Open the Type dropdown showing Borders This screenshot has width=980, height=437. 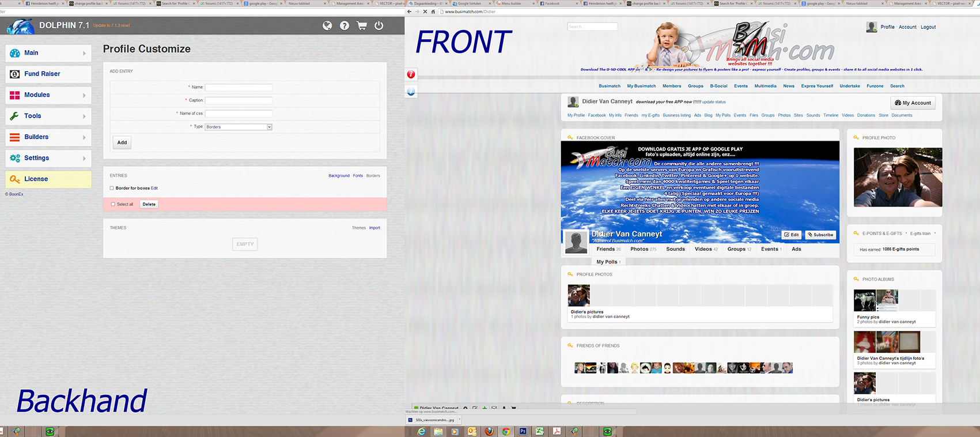239,127
